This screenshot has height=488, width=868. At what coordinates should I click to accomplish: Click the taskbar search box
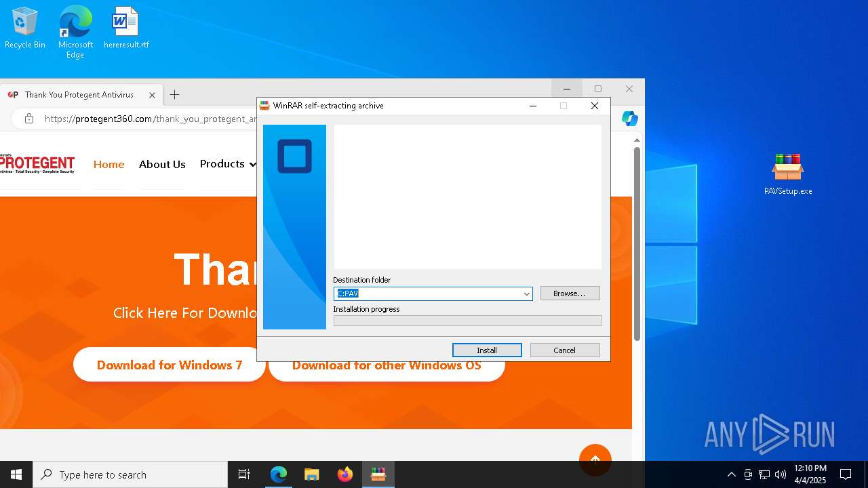(x=130, y=474)
